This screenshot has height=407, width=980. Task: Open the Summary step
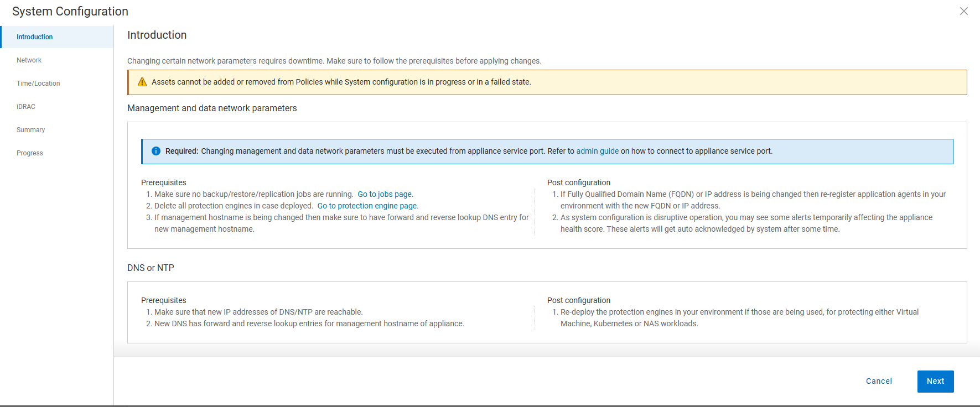pyautogui.click(x=31, y=130)
